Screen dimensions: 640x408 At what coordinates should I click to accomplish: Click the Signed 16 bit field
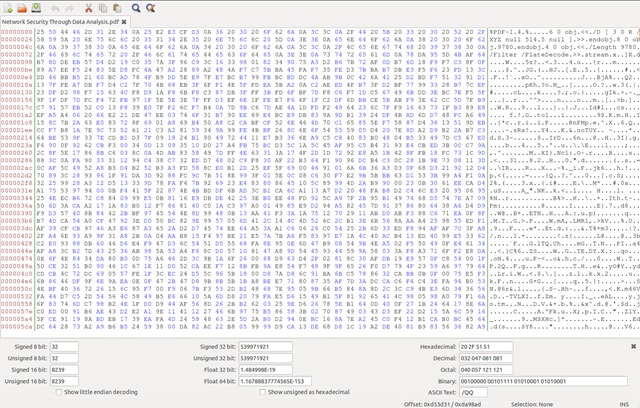(64, 370)
